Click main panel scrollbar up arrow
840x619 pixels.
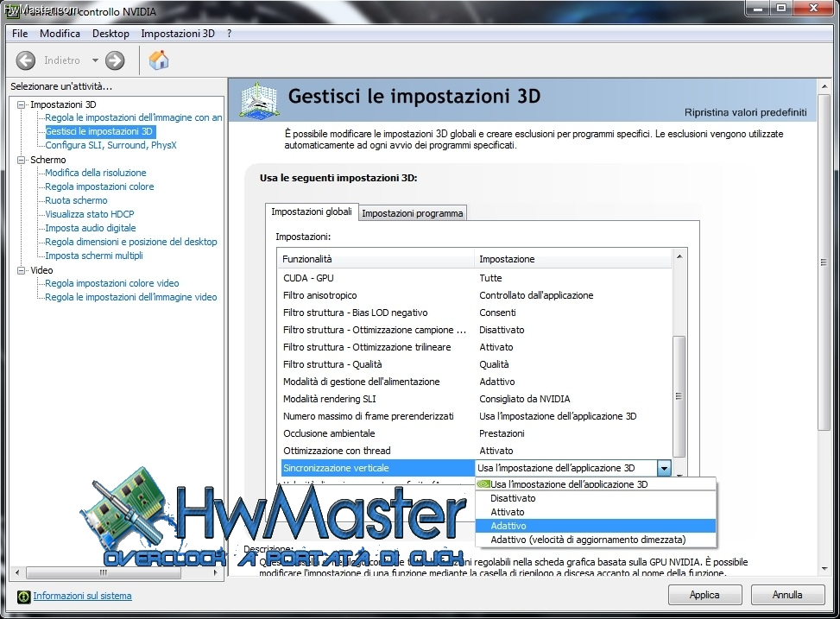pos(824,86)
